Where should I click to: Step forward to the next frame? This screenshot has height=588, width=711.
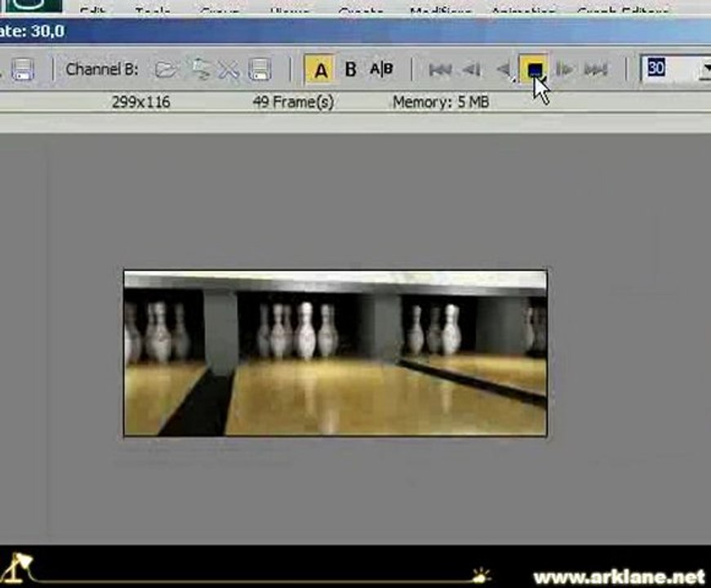tap(564, 69)
